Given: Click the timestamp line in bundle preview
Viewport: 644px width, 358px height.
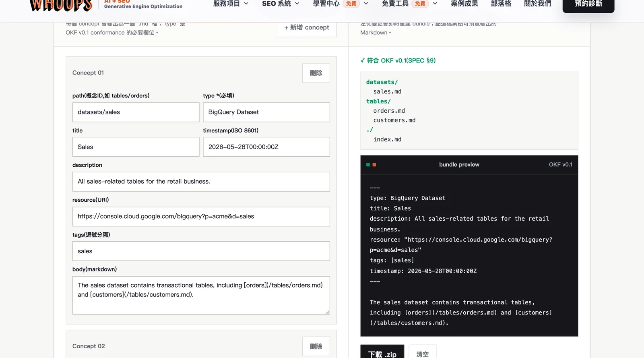Looking at the screenshot, I should [423, 271].
